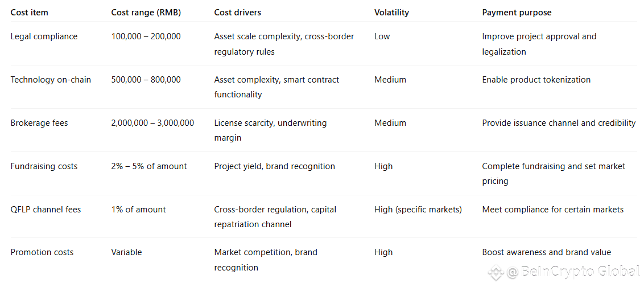
Task: Click the 'Cost drivers' column header
Action: coord(237,13)
